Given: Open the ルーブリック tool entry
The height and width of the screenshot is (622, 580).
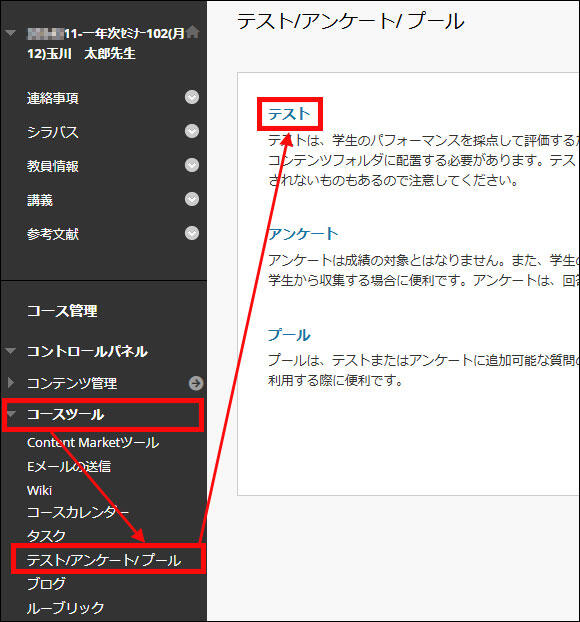Looking at the screenshot, I should click(x=65, y=607).
